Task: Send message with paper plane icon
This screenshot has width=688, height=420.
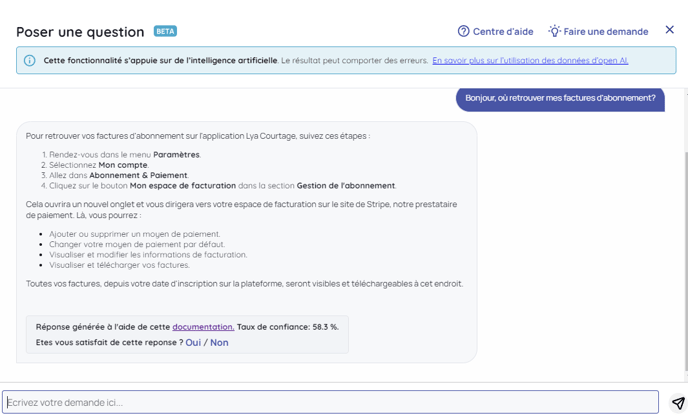Action: pos(677,403)
